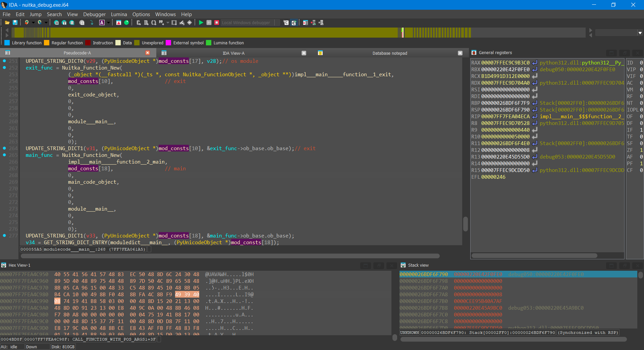The image size is (644, 350).
Task: Click the General registers panel bug icon
Action: (474, 53)
